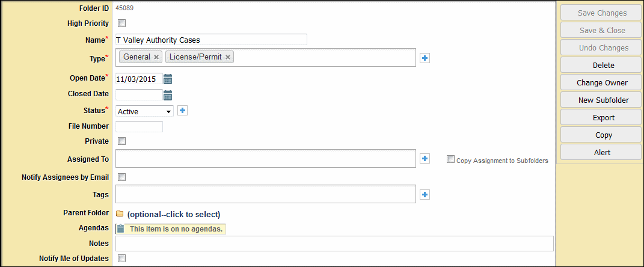Image resolution: width=644 pixels, height=267 pixels.
Task: Click plus icon next to Assigned To
Action: pos(425,159)
